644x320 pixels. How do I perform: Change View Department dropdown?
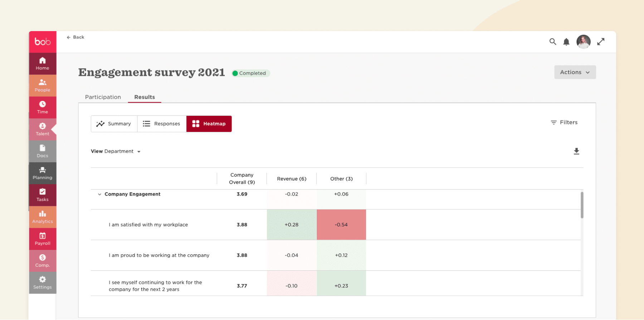(x=116, y=151)
